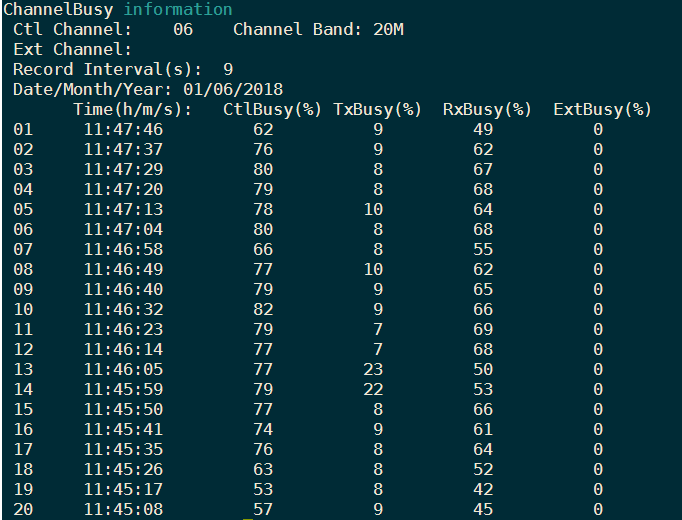Click the timestamp 11:46:49 in row 08
Screen dimensions: 682x520
[123, 270]
